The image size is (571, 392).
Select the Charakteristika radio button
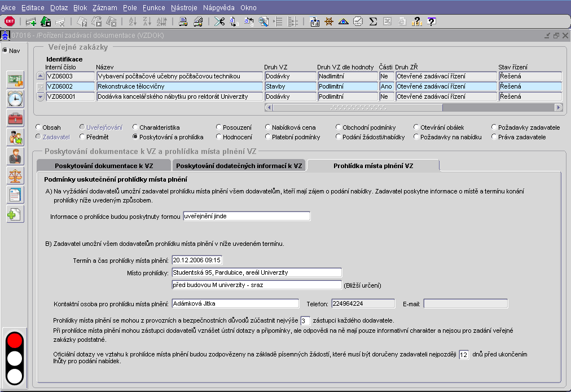pyautogui.click(x=135, y=127)
